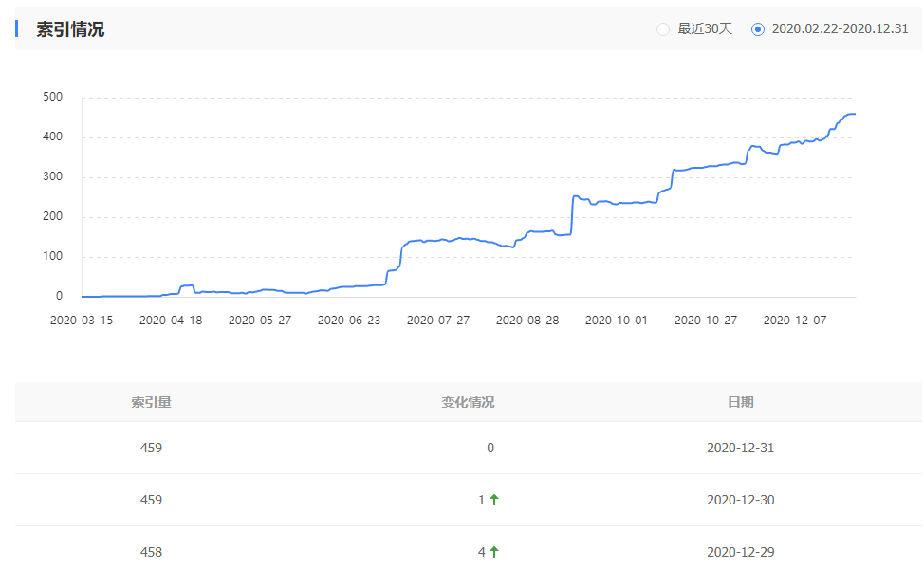
Task: Click y-axis label 300
Action: (x=52, y=176)
